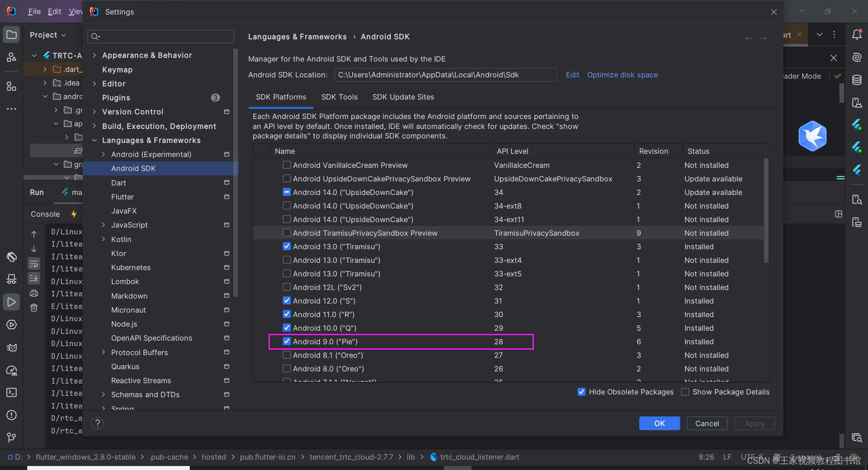868x470 pixels.
Task: Uncheck Android 13.0 ("Tiramisu") API 33
Action: pos(287,247)
